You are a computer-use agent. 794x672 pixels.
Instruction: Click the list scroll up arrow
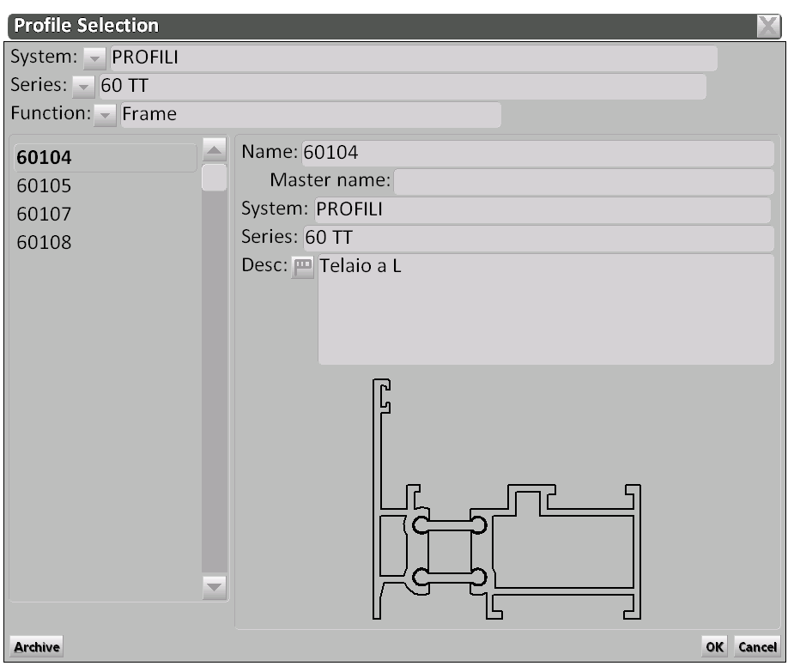215,149
